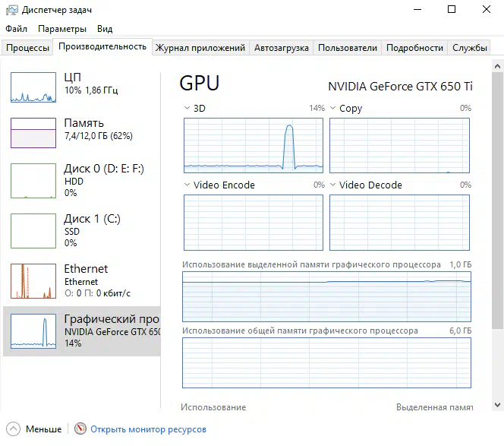This screenshot has width=504, height=446.
Task: Open the Video Decode engine dropdown
Action: click(x=333, y=185)
